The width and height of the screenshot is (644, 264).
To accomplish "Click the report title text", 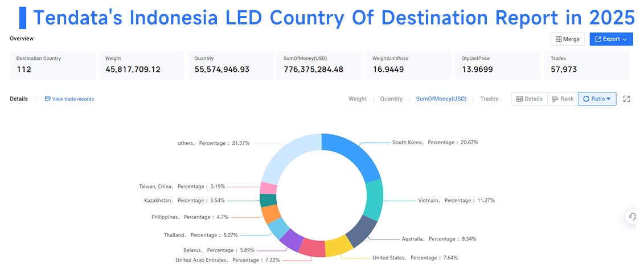I will 333,18.
